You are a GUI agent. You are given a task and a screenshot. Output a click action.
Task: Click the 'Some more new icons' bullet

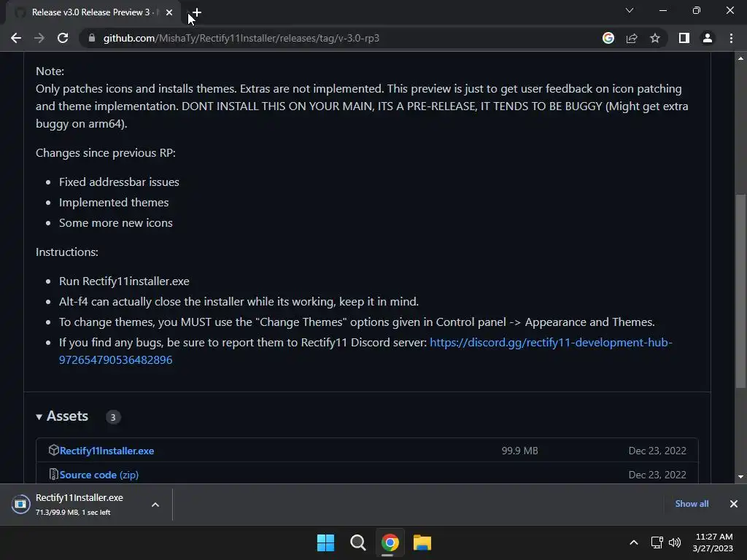[x=116, y=223]
